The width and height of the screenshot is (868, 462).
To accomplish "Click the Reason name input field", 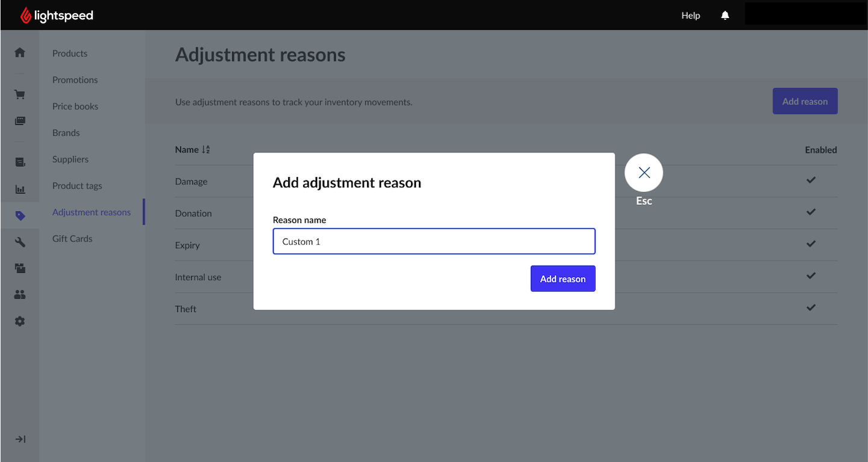I will (x=433, y=241).
